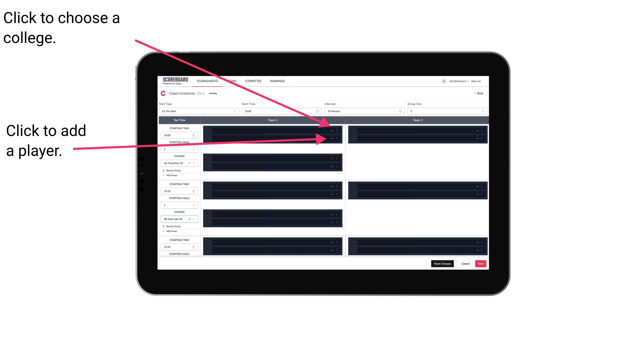Viewport: 644px width, 346px height.
Task: Click the X icon on Team 1 first player slot
Action: (332, 130)
